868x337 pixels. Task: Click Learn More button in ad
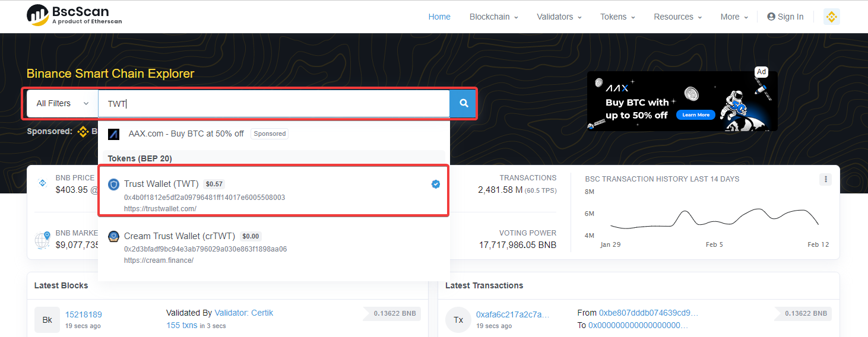tap(696, 115)
